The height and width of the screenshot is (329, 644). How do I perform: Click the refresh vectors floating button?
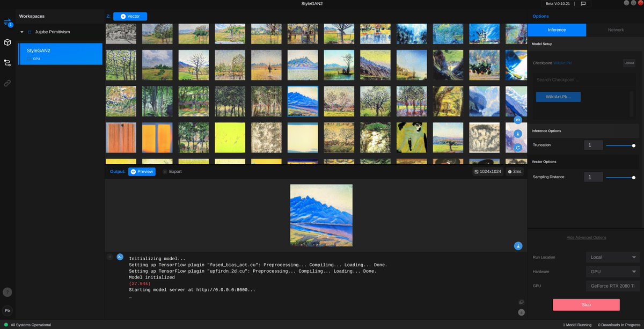pyautogui.click(x=518, y=147)
